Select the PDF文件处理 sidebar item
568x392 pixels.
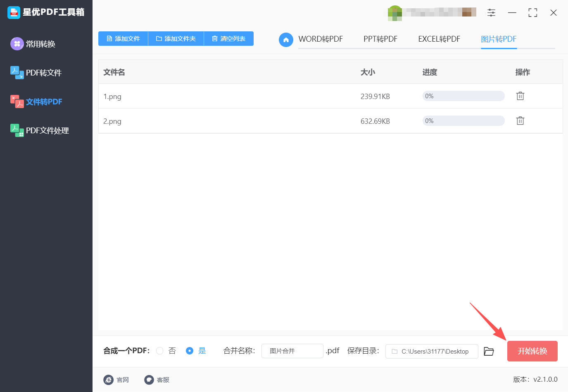point(40,130)
